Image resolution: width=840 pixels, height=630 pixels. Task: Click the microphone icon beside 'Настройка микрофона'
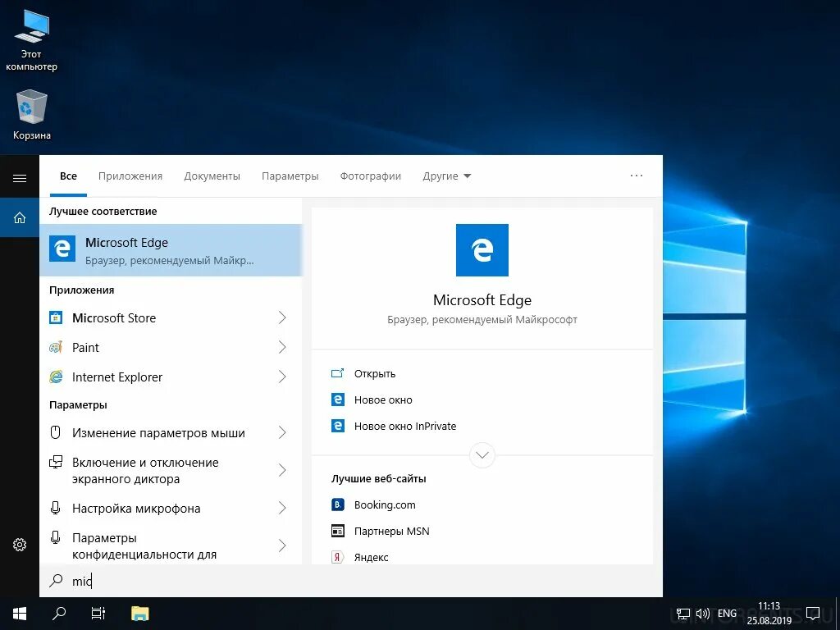point(55,507)
